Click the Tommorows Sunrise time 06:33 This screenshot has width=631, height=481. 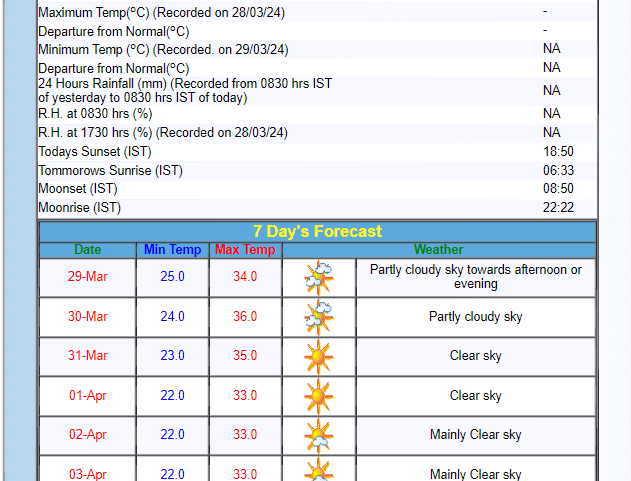click(x=558, y=171)
